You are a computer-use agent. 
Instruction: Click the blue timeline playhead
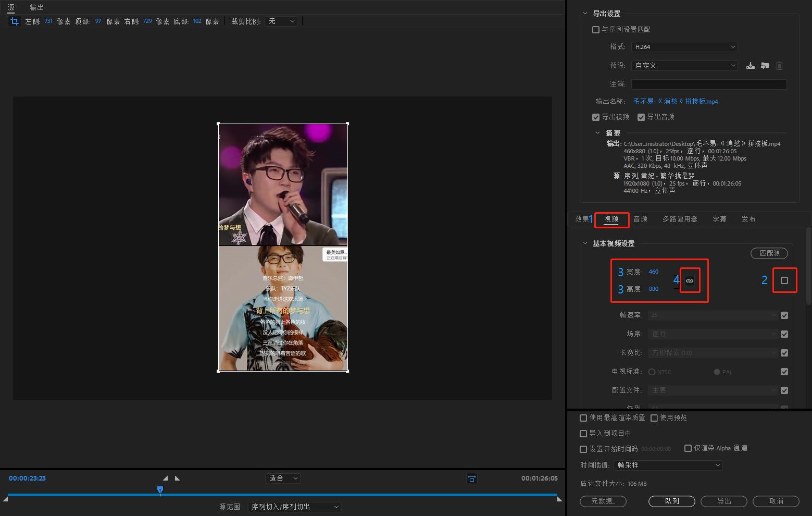160,490
